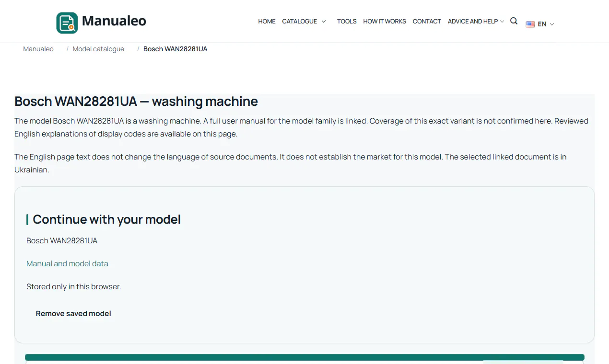Open the How It Works page

[x=385, y=22]
